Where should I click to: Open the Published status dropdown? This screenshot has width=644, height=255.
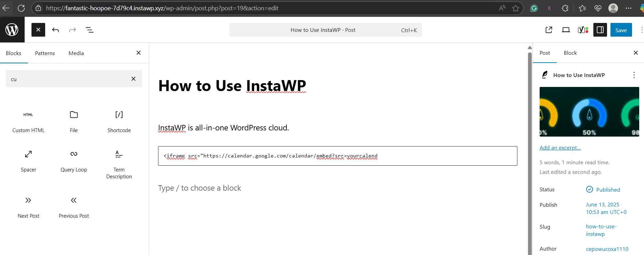pos(603,190)
